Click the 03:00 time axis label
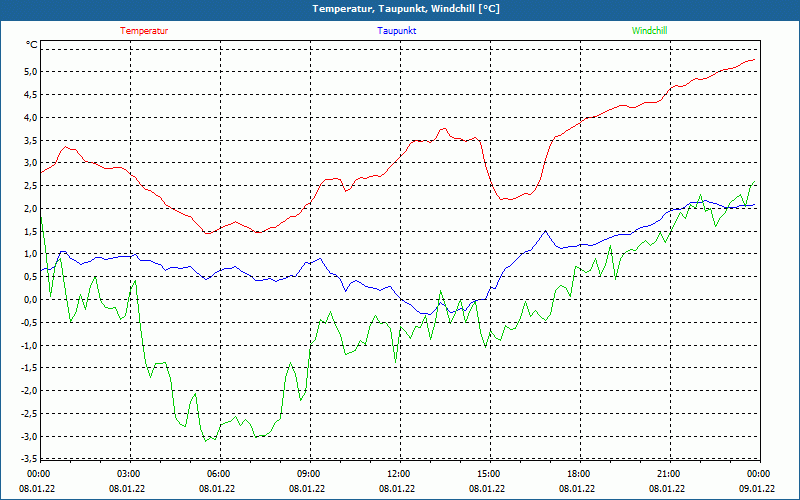This screenshot has height=500, width=800. click(129, 474)
